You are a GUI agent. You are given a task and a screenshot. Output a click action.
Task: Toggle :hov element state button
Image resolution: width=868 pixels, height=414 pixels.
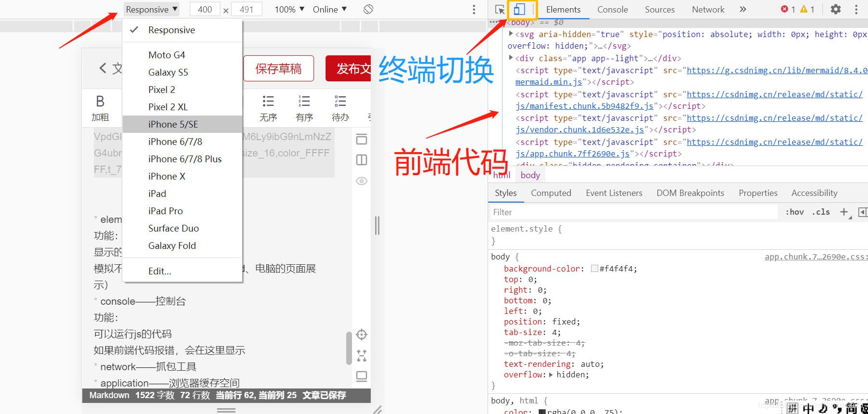[794, 212]
